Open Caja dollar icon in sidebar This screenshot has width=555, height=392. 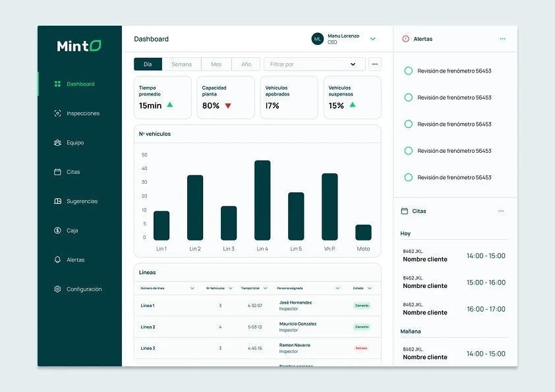(57, 231)
